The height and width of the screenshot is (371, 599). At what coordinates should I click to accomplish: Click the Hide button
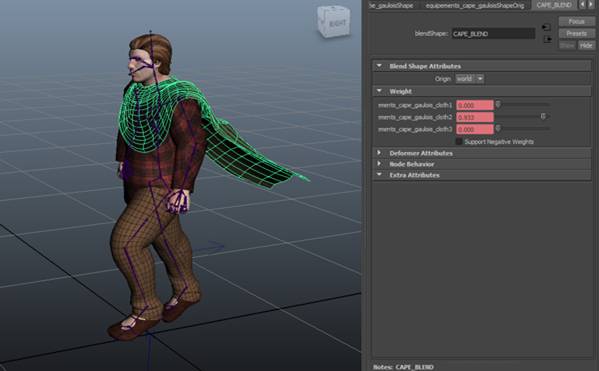(x=586, y=45)
